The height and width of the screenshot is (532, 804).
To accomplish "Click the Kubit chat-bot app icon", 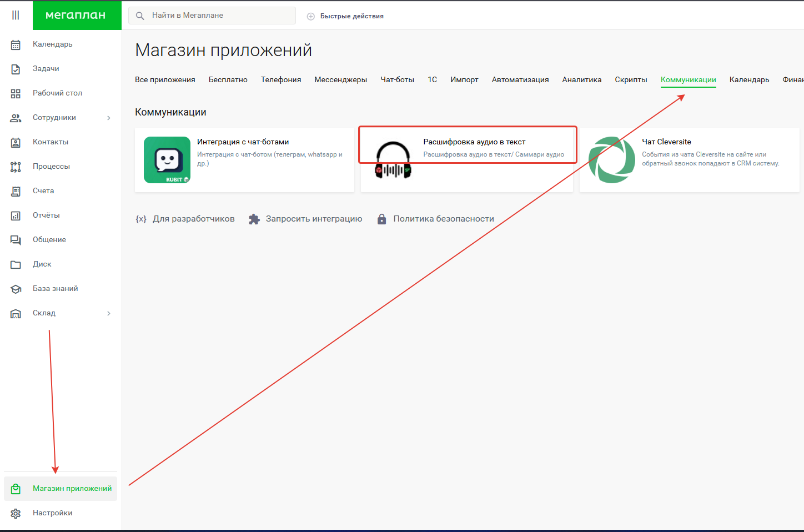I will point(167,160).
